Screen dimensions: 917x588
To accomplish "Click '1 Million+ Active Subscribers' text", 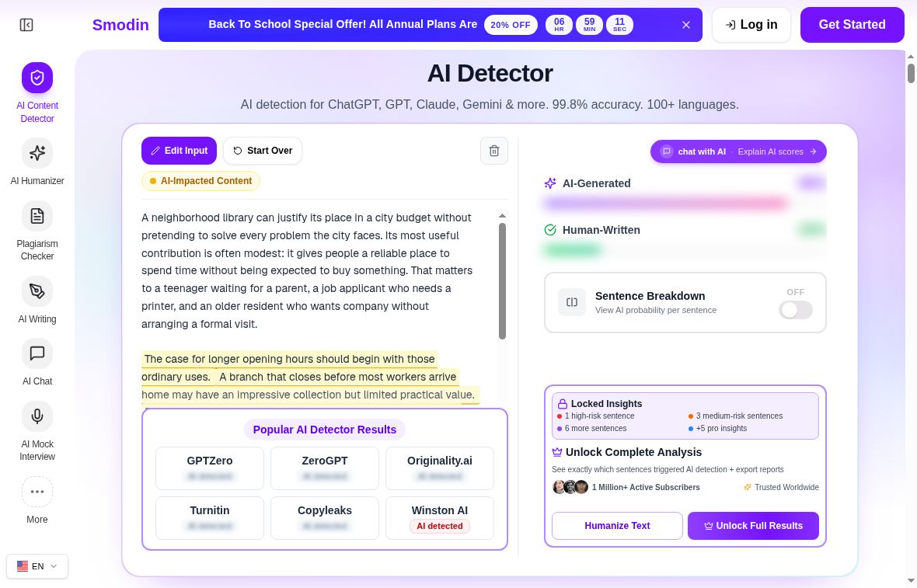I will pyautogui.click(x=646, y=487).
